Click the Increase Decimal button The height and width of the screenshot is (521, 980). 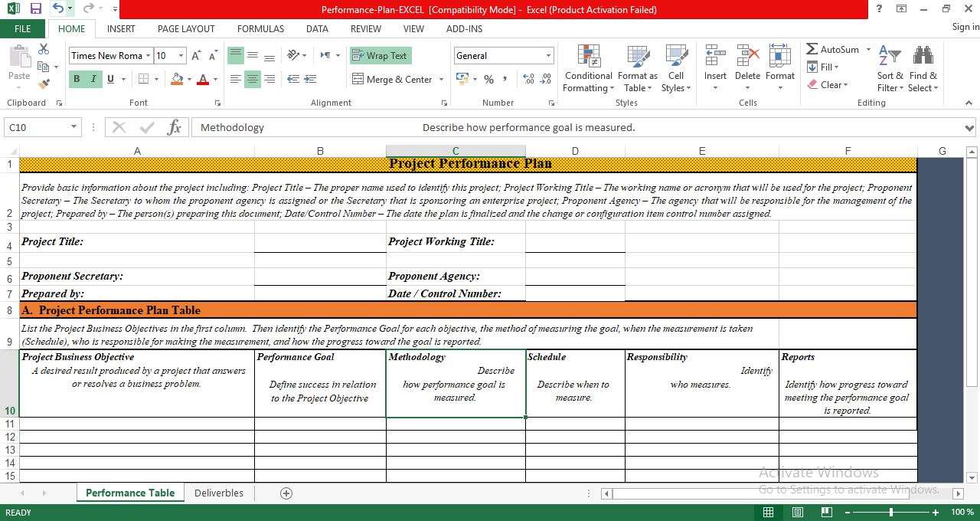click(x=528, y=79)
